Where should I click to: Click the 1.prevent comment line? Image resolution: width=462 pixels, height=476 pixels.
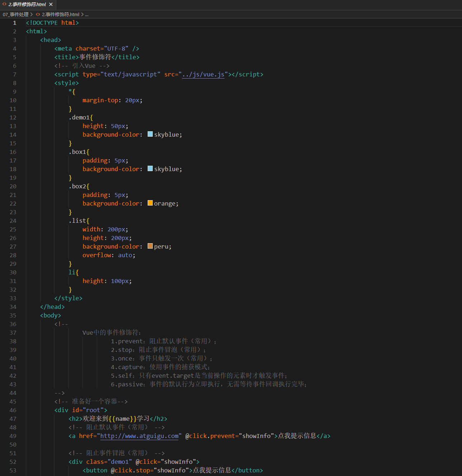(x=164, y=341)
